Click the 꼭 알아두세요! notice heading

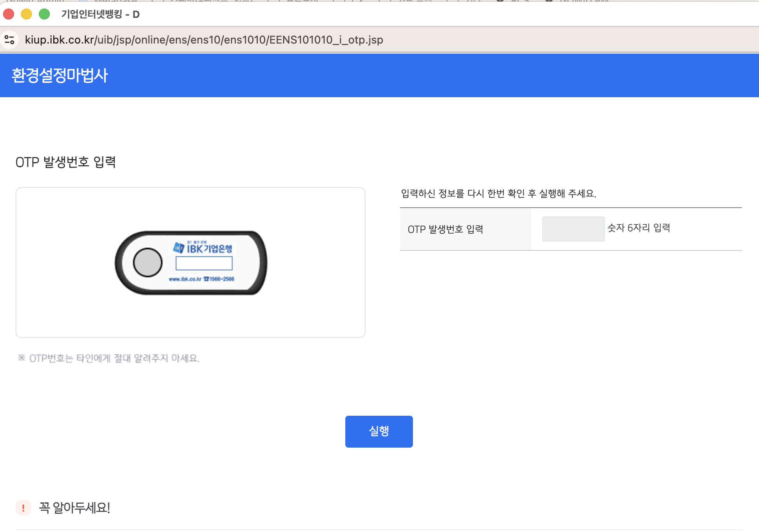(x=74, y=507)
